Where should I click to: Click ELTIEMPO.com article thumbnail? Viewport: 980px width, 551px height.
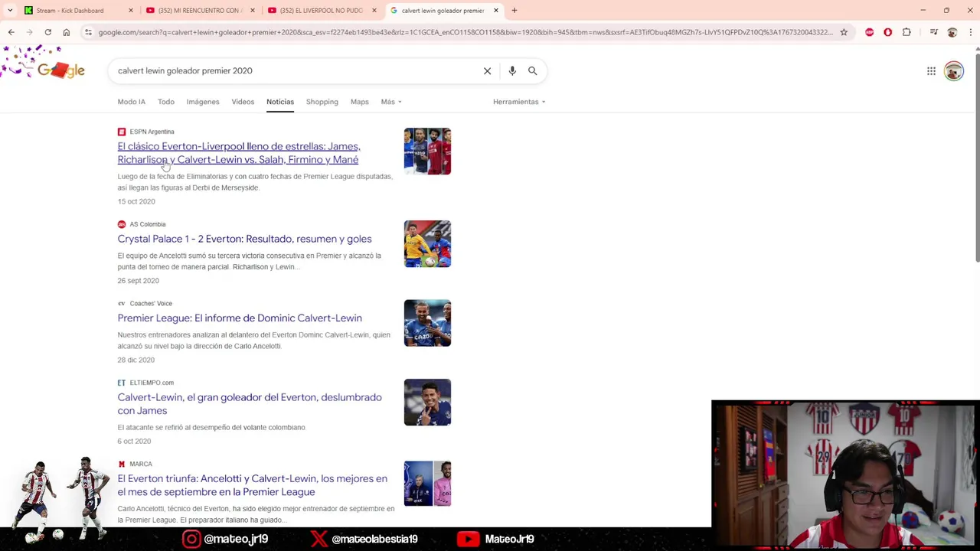(x=427, y=403)
